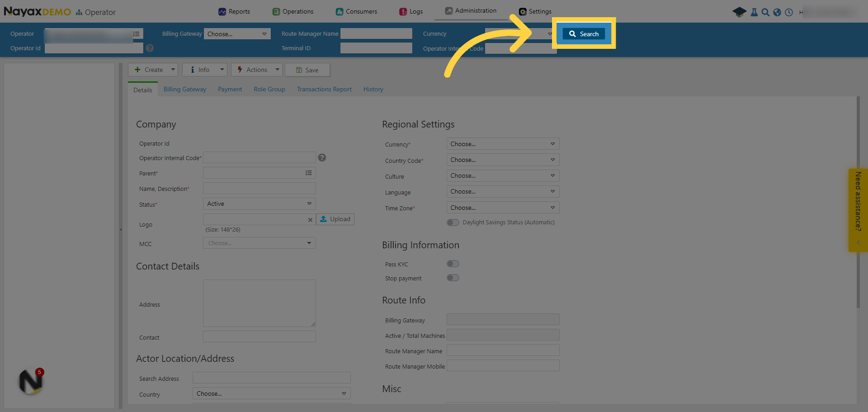Switch to the Role Group tab
This screenshot has height=412, width=868.
(269, 89)
